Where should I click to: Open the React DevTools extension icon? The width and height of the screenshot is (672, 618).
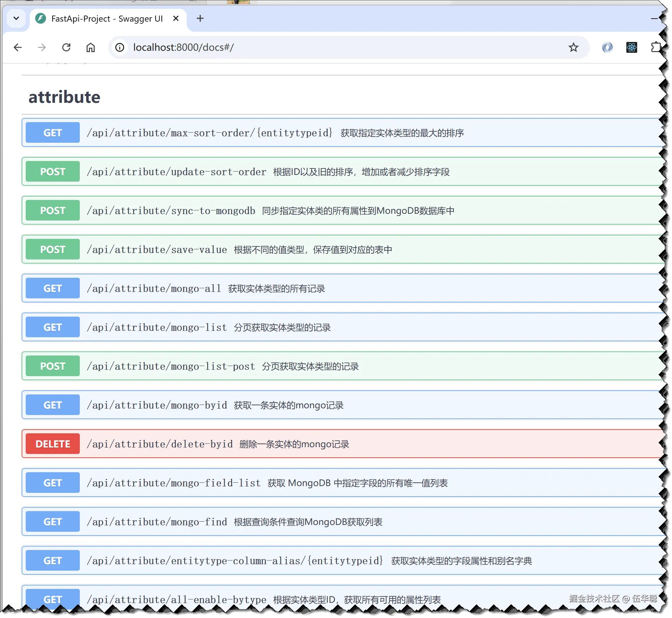[x=631, y=47]
